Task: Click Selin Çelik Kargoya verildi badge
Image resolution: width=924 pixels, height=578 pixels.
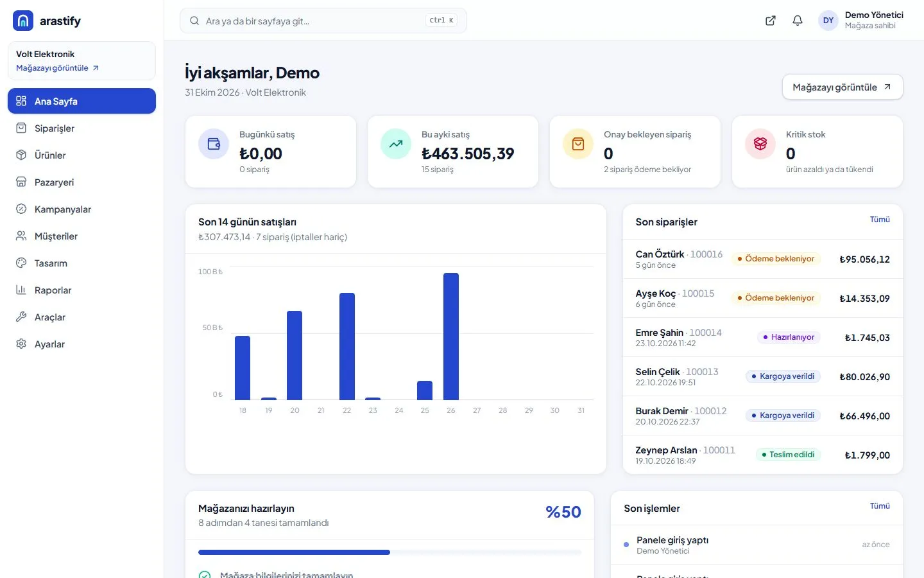Action: 783,376
